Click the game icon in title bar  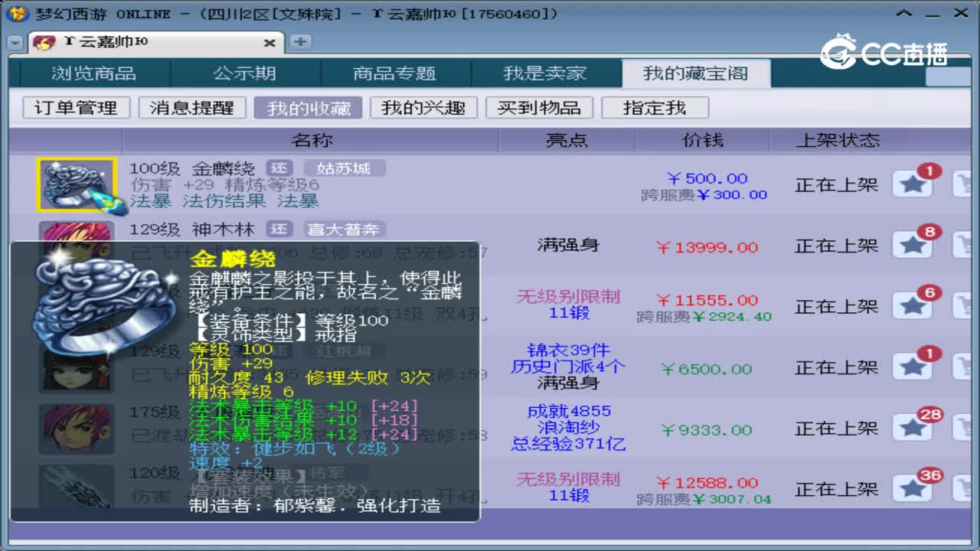pyautogui.click(x=19, y=14)
